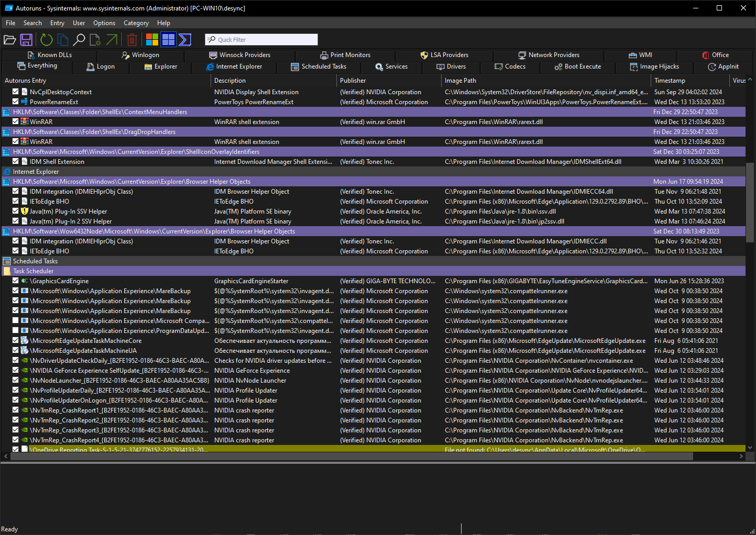Click the red Delete trash icon
This screenshot has height=535, width=756.
point(132,40)
